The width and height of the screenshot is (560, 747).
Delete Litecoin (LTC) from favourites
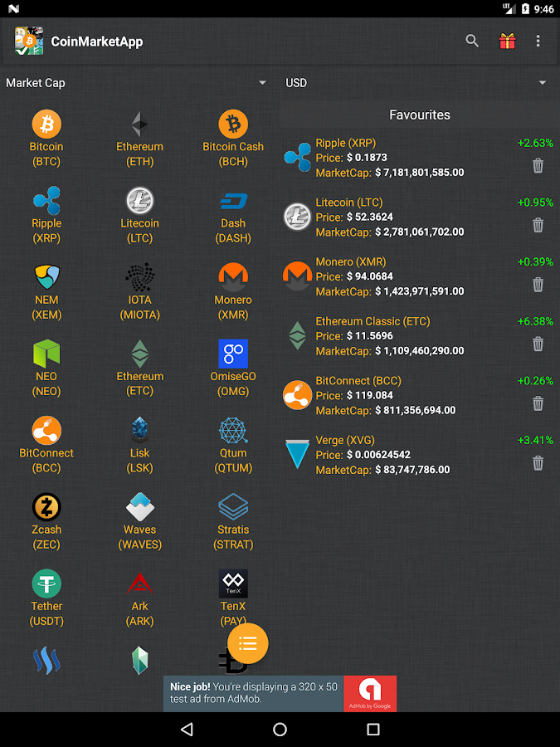pyautogui.click(x=538, y=225)
